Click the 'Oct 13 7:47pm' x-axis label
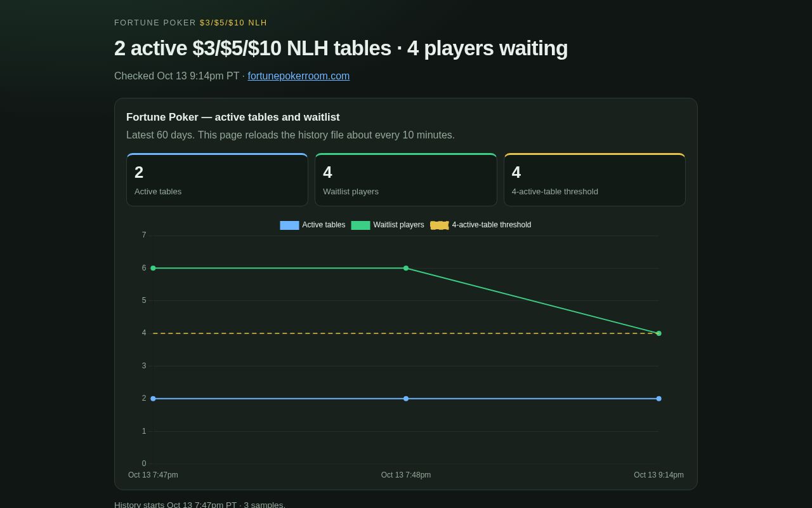Screen dimensions: 812x508 tap(153, 475)
